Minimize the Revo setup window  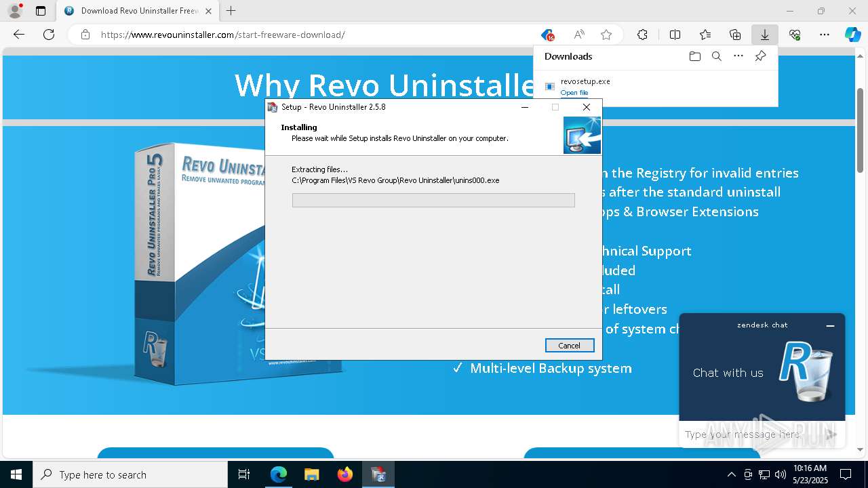[x=525, y=107]
